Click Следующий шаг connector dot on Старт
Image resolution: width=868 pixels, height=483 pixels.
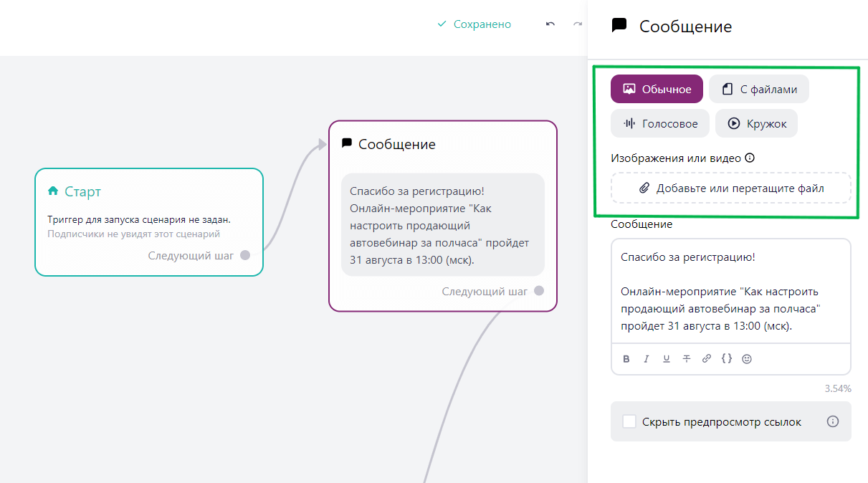[x=245, y=255]
